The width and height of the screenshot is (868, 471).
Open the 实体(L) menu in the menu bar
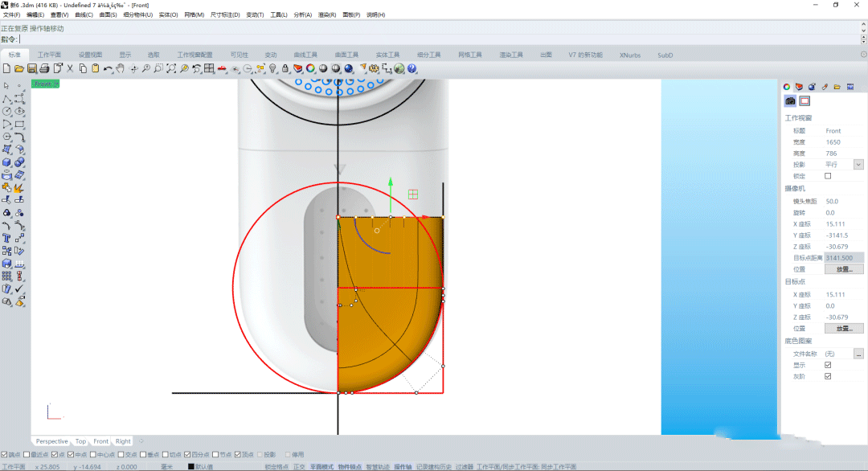(x=167, y=14)
